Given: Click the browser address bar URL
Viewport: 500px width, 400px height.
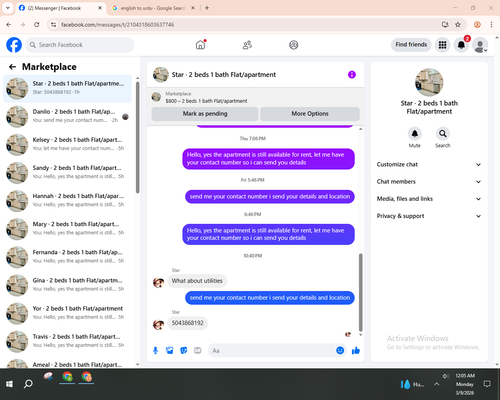Looking at the screenshot, I should (x=117, y=25).
